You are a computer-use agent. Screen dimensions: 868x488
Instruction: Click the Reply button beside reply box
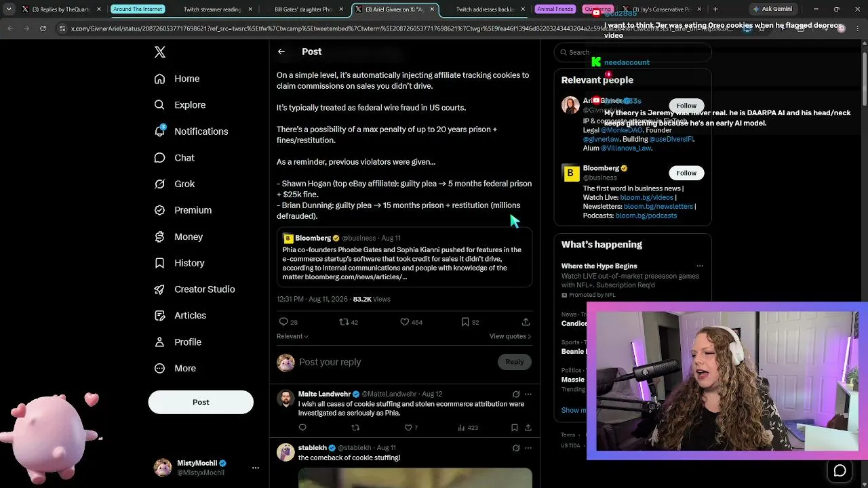[x=515, y=362]
